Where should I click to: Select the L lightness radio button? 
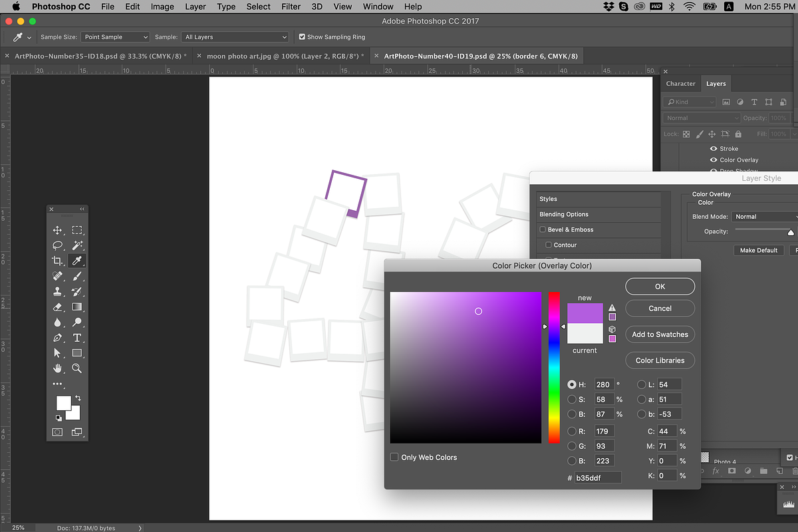point(642,384)
